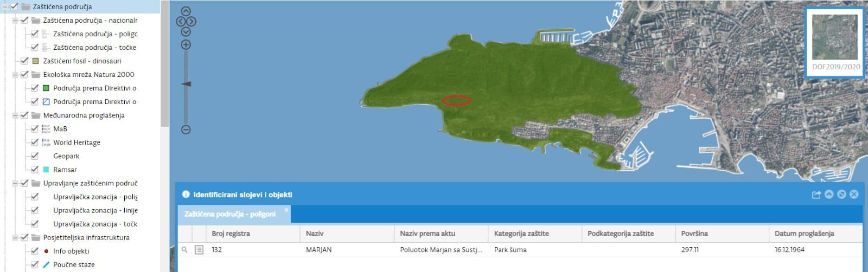The height and width of the screenshot is (272, 868).
Task: Sort by Kategorija zaštite column header
Action: 521,234
